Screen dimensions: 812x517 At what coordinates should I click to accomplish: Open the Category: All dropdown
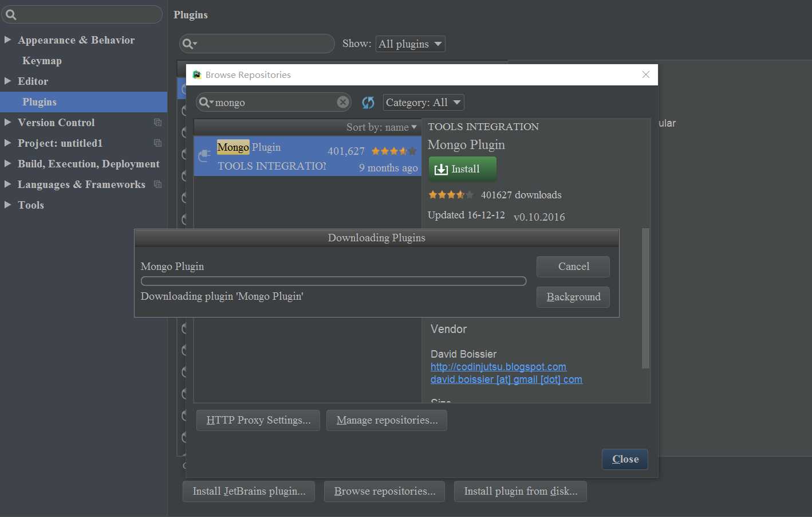click(423, 103)
